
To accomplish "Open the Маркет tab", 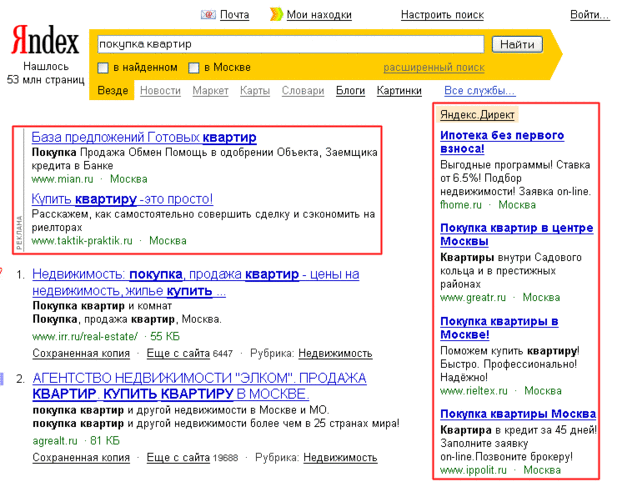I will 210,90.
